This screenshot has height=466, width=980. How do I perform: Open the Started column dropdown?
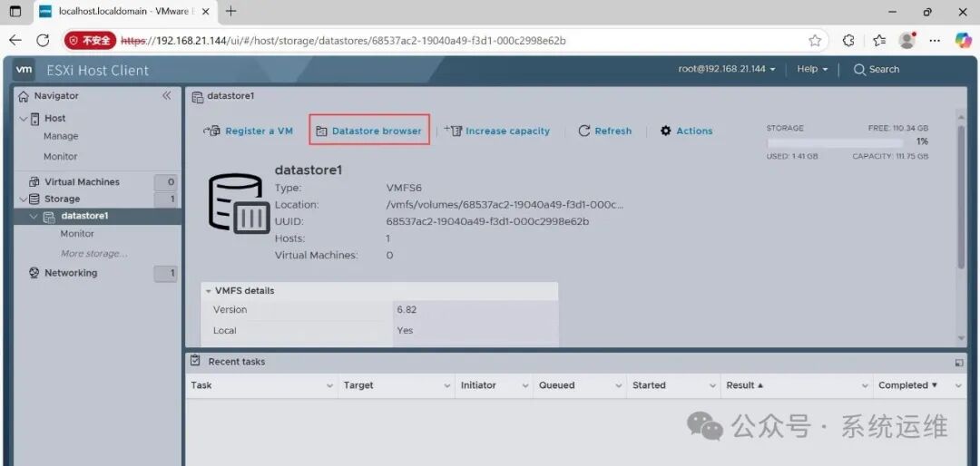pyautogui.click(x=712, y=386)
